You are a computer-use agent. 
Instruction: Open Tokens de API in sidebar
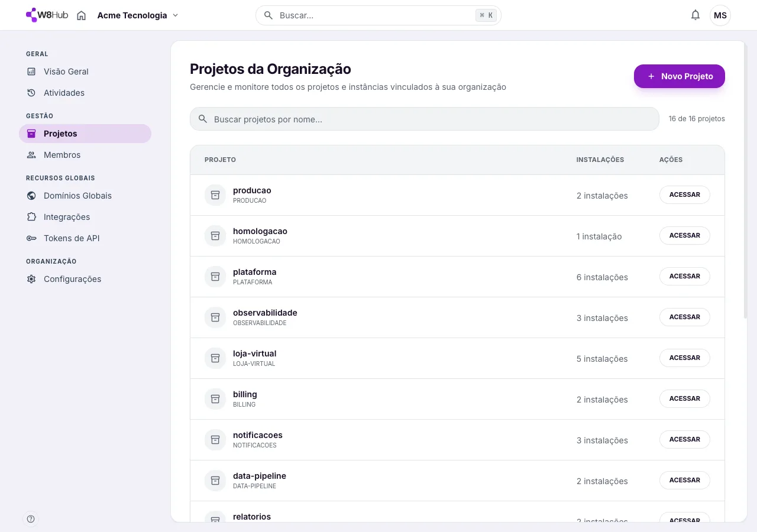click(x=85, y=238)
